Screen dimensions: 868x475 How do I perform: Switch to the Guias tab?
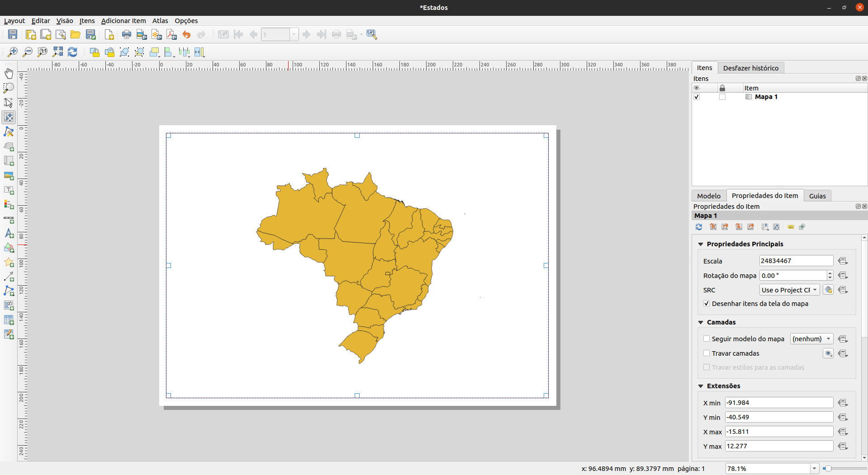tap(817, 196)
